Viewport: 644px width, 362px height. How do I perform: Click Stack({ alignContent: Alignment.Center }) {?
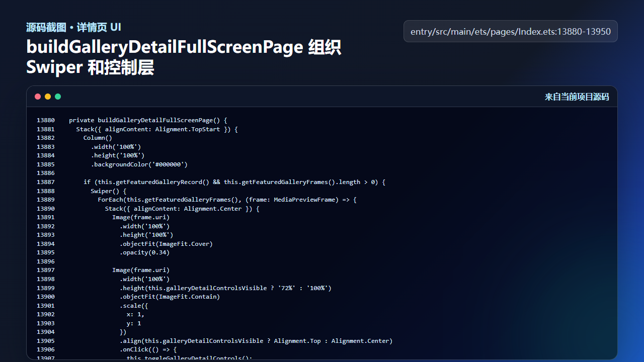[182, 209]
